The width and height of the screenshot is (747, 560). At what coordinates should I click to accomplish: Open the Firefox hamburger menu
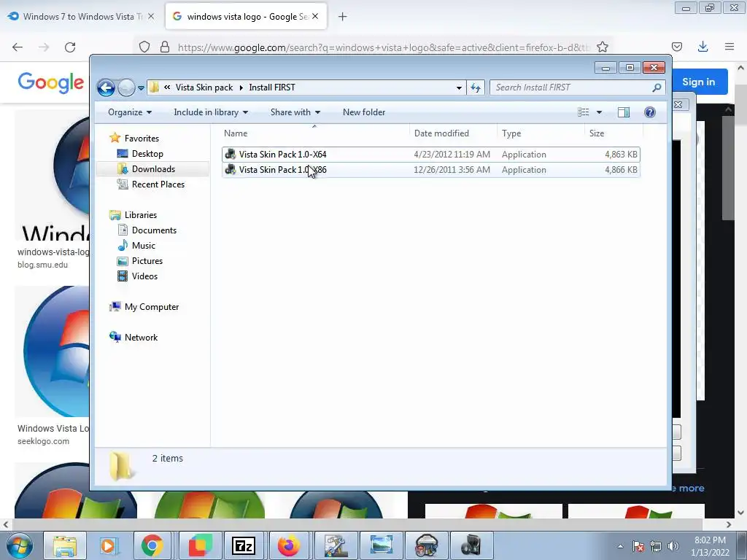729,47
